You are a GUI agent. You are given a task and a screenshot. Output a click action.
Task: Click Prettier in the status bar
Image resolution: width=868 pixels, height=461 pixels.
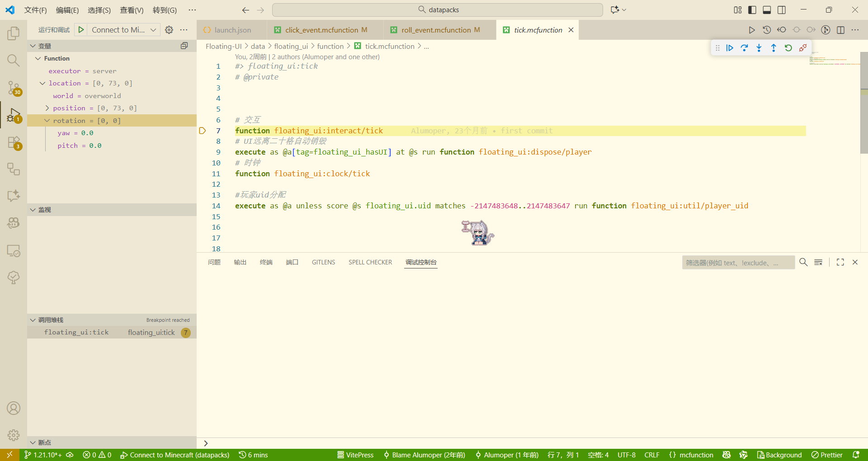[827, 455]
